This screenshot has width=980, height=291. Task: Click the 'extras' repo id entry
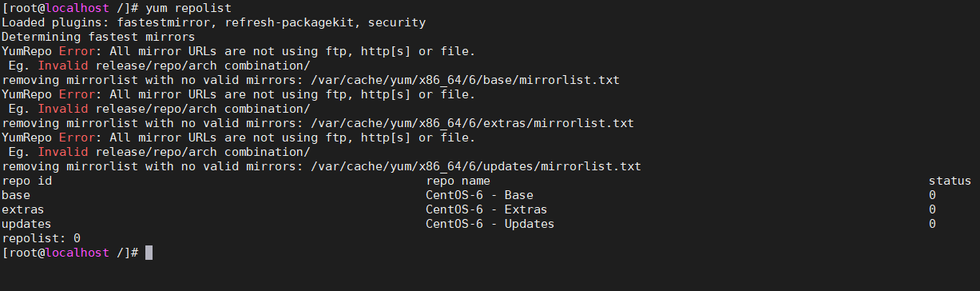(x=23, y=209)
